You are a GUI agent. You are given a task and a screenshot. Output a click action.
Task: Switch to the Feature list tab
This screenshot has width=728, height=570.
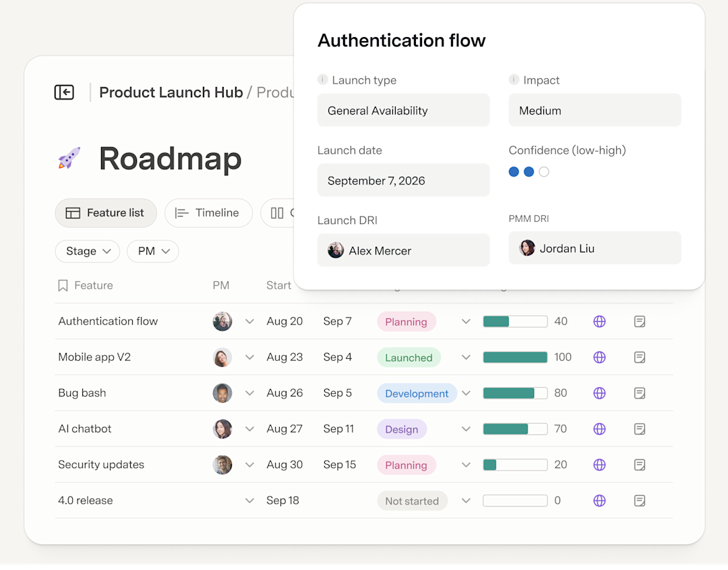[106, 212]
